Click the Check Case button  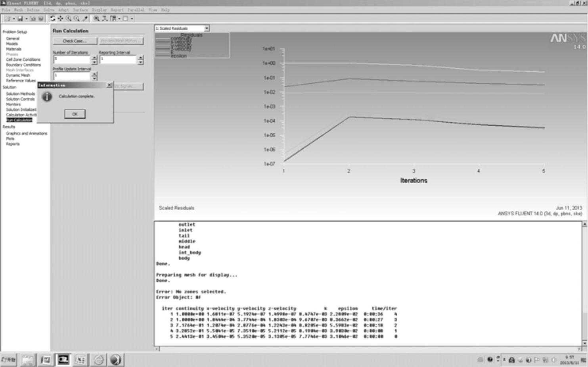point(75,41)
